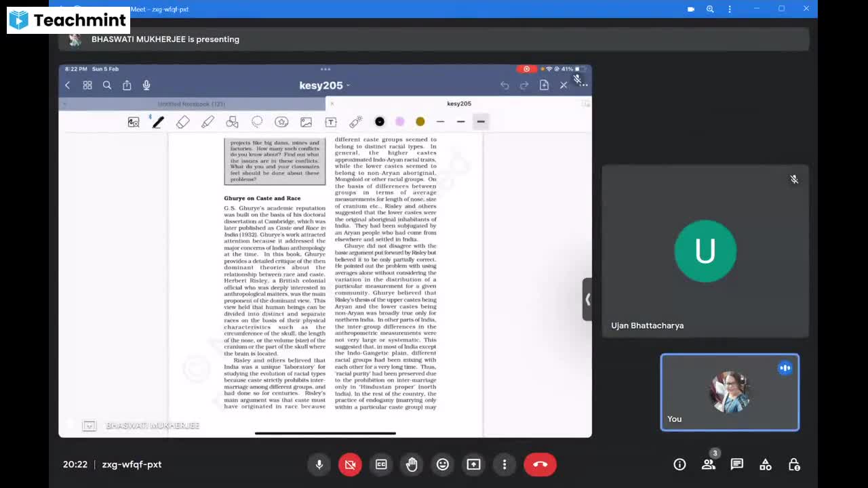The width and height of the screenshot is (868, 488).
Task: Unmute the microphone in Meet
Action: pos(319,464)
